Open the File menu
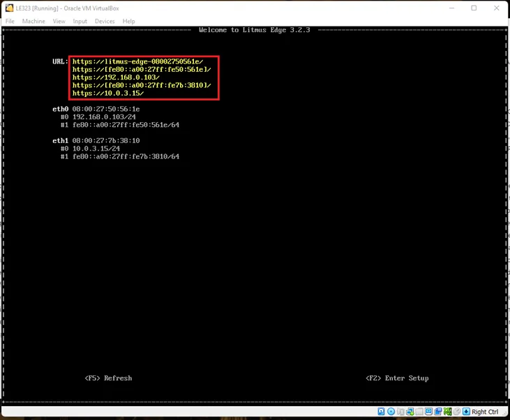This screenshot has height=420, width=510. [10, 21]
